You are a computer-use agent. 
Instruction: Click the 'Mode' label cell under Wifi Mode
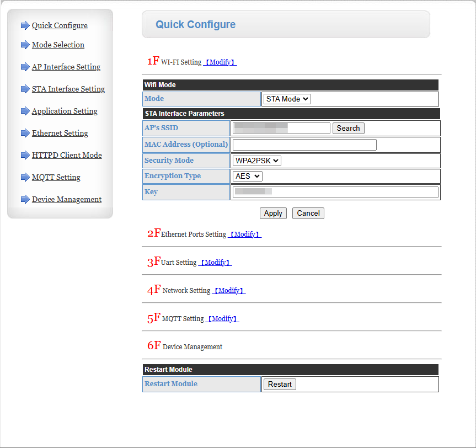[x=201, y=99]
